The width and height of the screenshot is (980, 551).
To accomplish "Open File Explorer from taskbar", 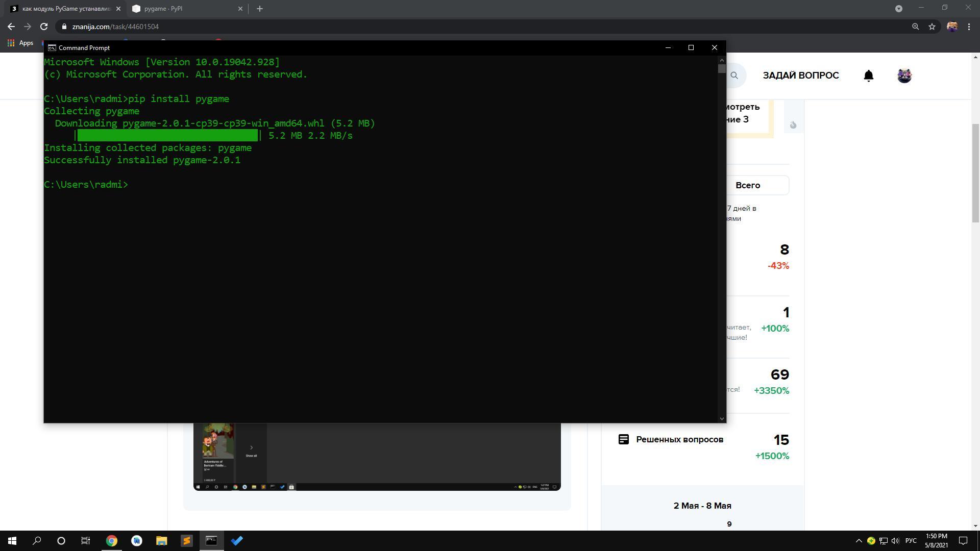I will click(x=161, y=541).
